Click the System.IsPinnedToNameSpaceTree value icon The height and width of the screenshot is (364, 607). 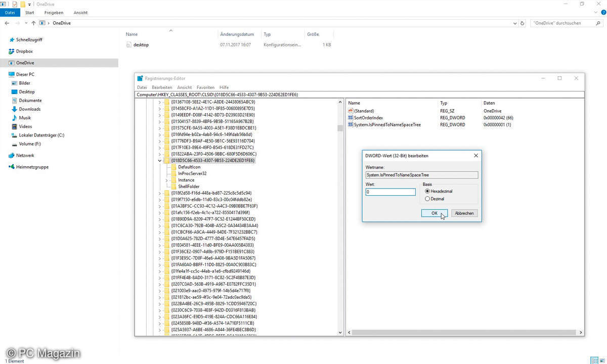point(350,124)
